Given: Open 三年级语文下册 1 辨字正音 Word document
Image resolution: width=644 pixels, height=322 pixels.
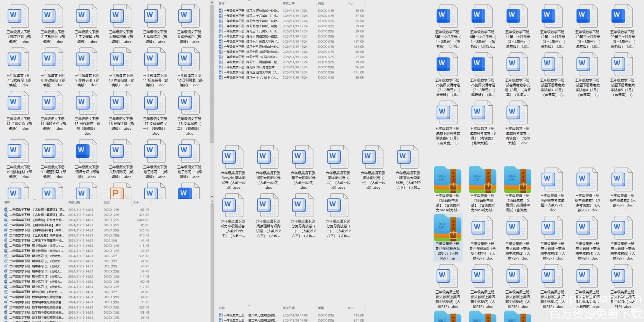Looking at the screenshot, I should [x=18, y=17].
